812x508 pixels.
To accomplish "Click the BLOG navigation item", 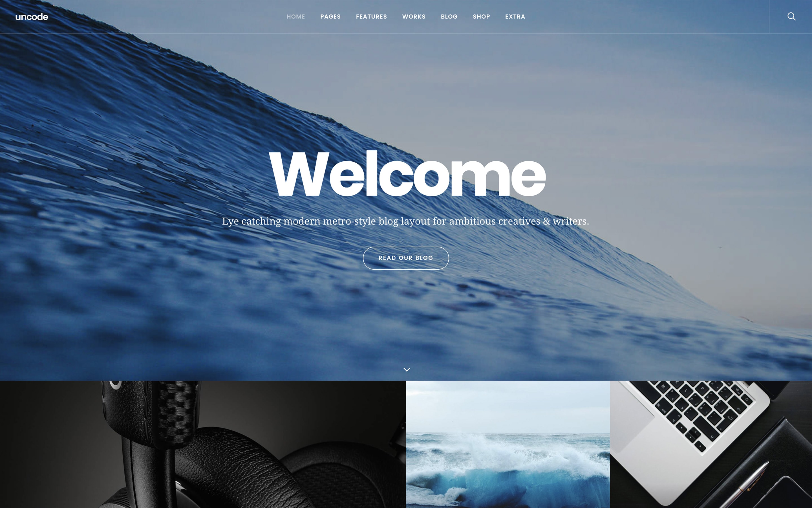I will coord(449,16).
